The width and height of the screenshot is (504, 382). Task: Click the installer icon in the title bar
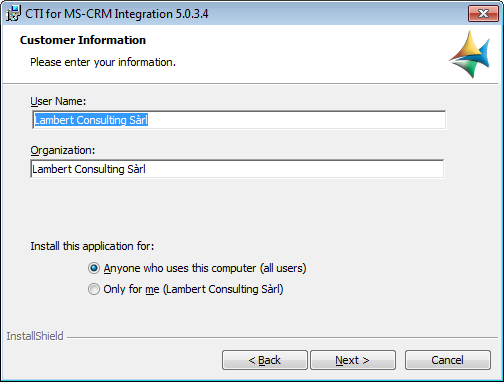[x=13, y=14]
